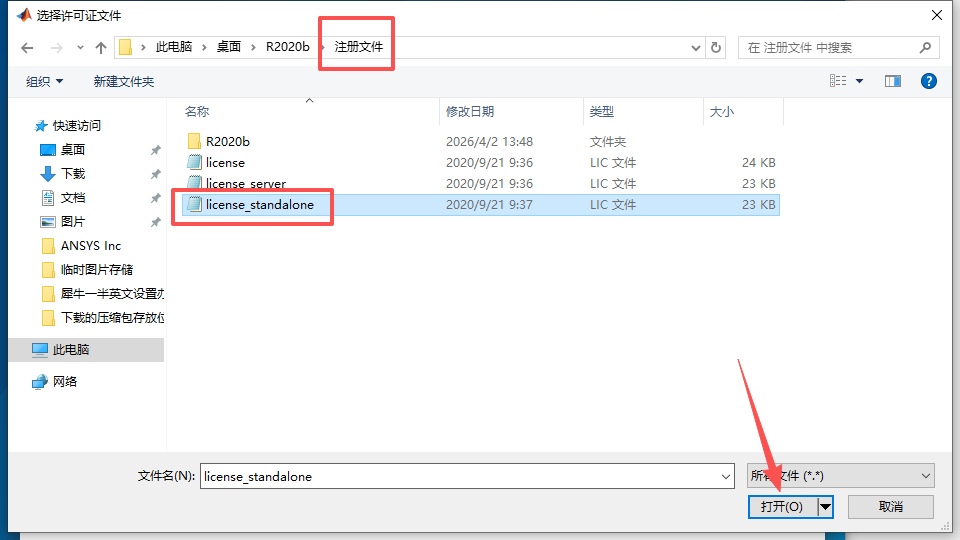Screen dimensions: 960x540
Task: Sort by 修改日期 column header
Action: click(x=470, y=111)
